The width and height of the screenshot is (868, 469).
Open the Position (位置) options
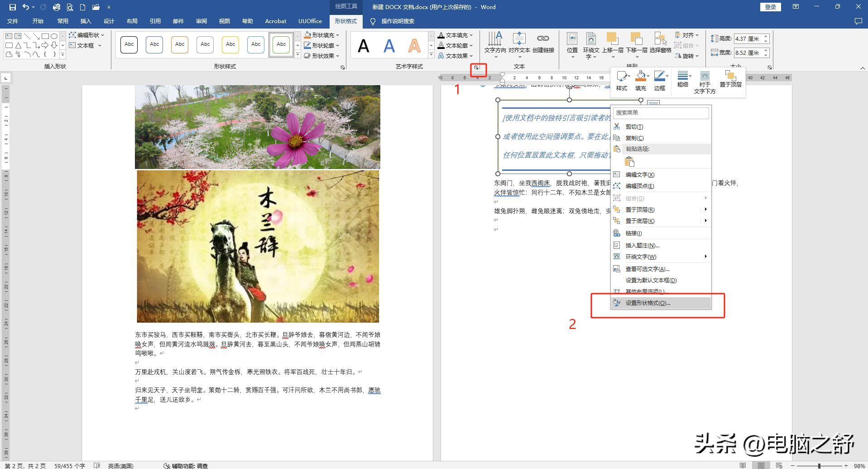coord(572,45)
